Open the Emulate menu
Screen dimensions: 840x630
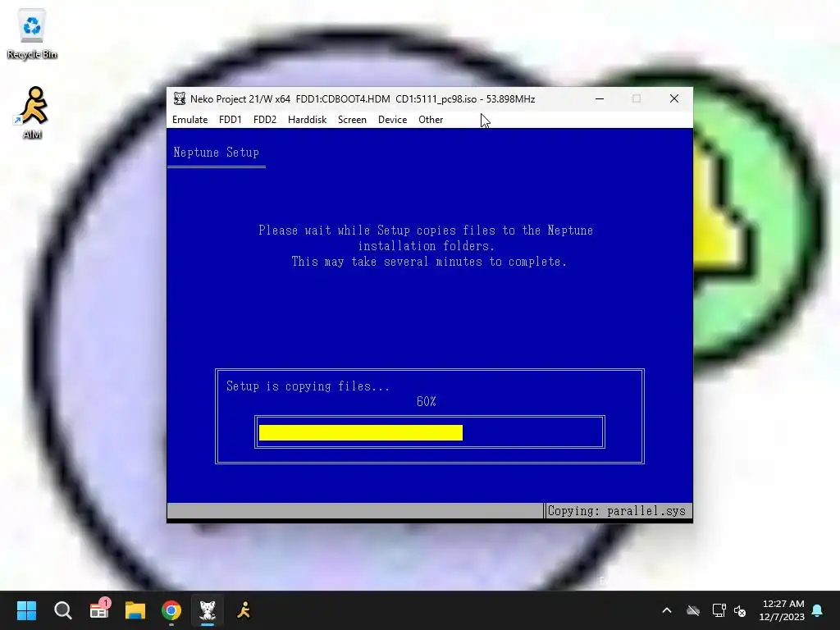[x=189, y=120]
